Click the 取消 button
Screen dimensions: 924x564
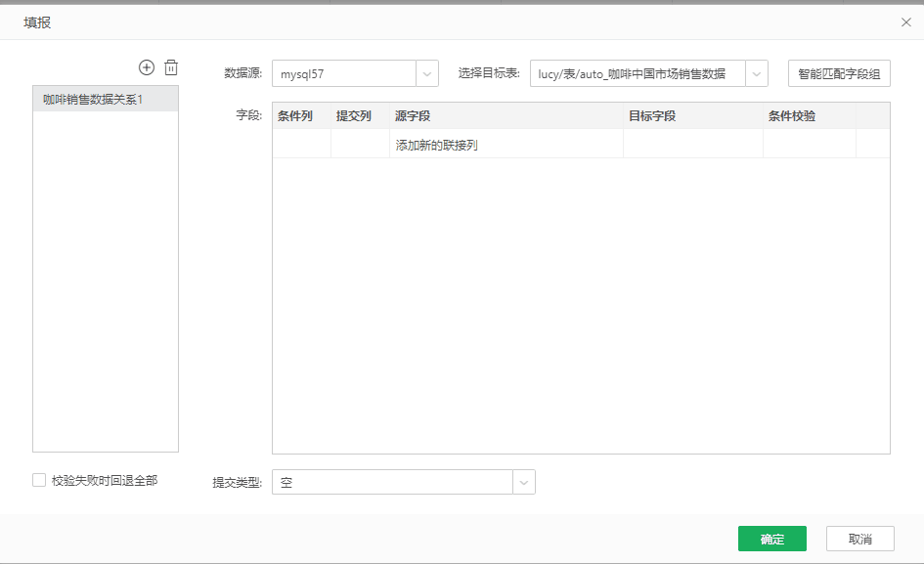pyautogui.click(x=860, y=539)
